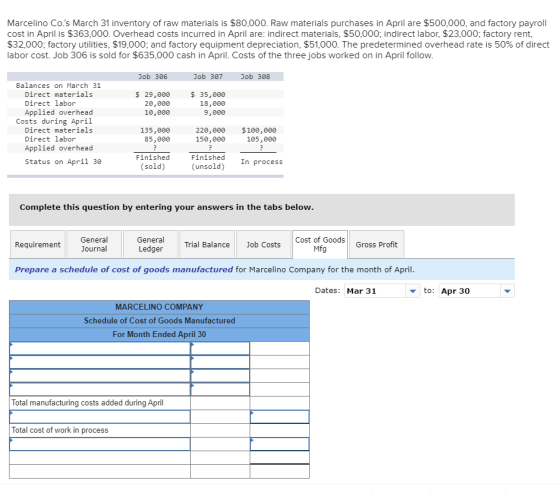Select the third row label dropdown cell
The width and height of the screenshot is (560, 494).
100,376
